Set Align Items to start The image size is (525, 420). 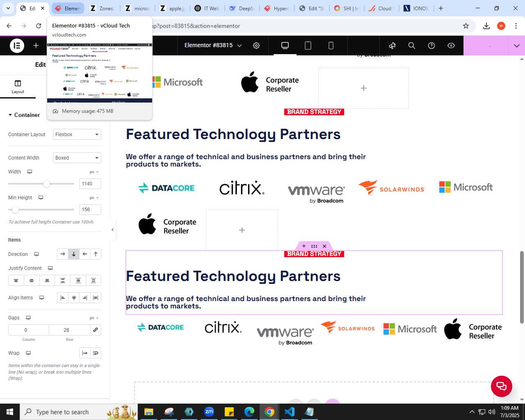(63, 298)
